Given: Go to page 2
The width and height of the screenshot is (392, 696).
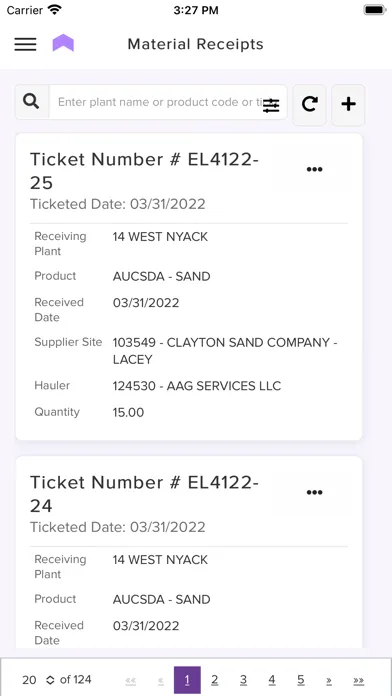Looking at the screenshot, I should [x=214, y=680].
